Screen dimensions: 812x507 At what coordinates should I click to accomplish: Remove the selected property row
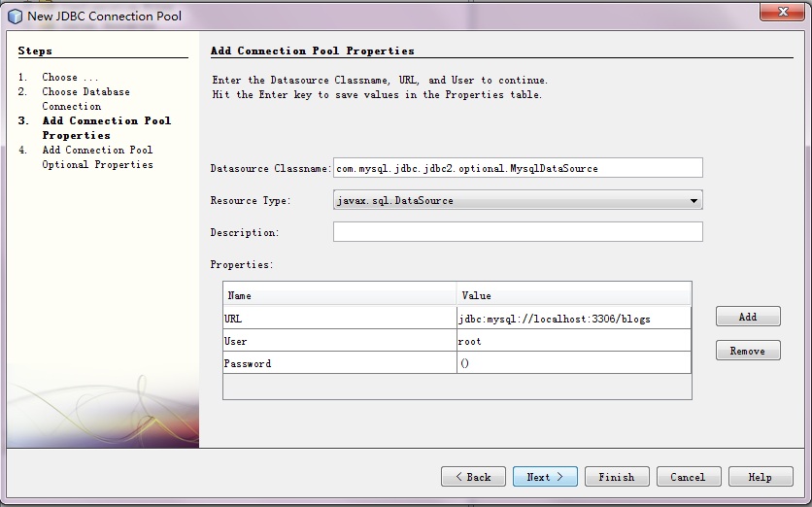coord(748,351)
